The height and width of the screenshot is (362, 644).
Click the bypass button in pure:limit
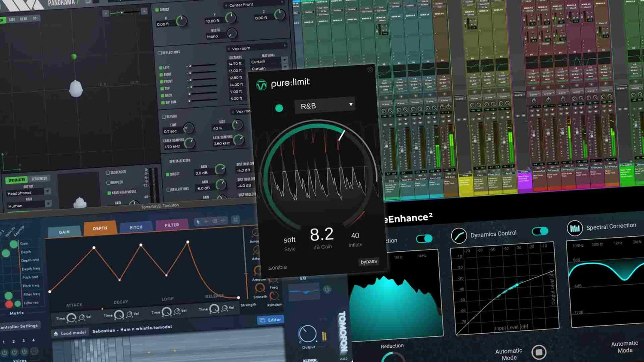pos(368,261)
